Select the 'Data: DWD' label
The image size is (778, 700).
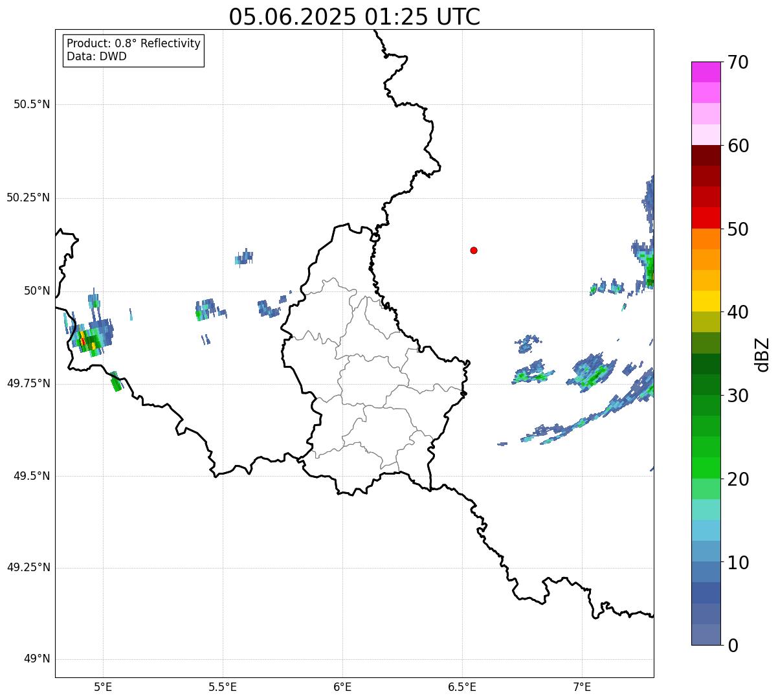coord(97,56)
